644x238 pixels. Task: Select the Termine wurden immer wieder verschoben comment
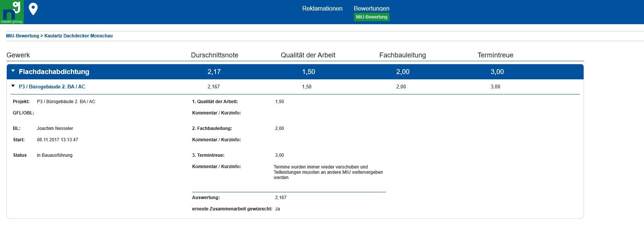tap(328, 172)
